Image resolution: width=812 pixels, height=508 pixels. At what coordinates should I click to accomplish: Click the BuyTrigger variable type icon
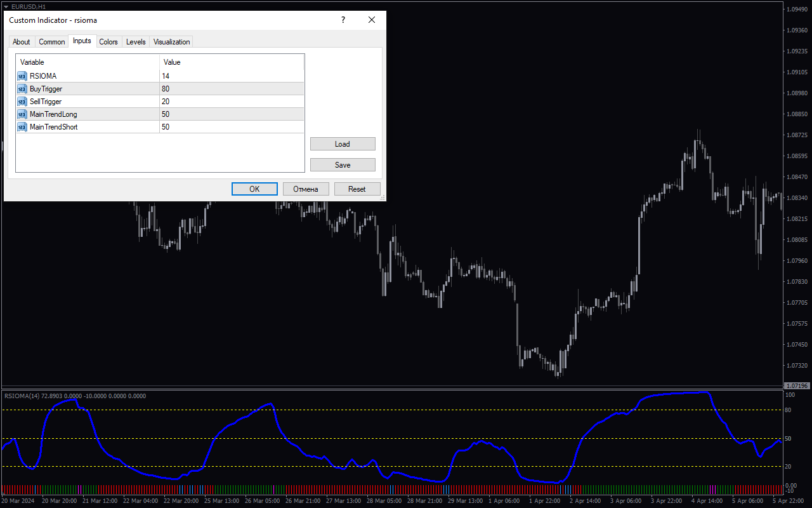point(22,89)
